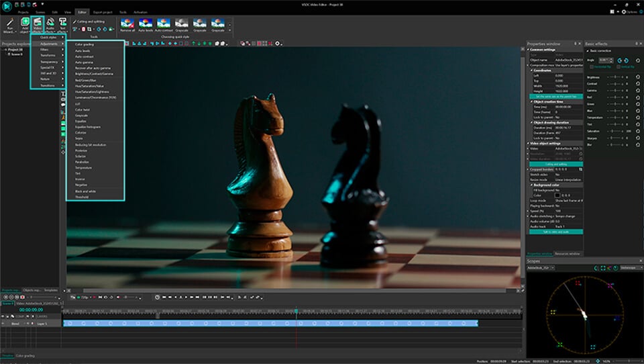Collapse the Coordinates section
This screenshot has width=644, height=364.
pyautogui.click(x=531, y=71)
